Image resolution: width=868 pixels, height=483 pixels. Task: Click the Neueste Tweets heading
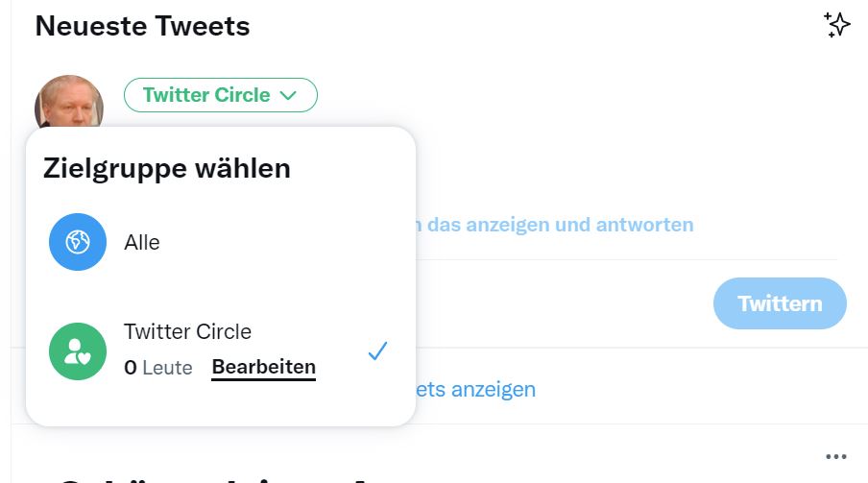pos(142,26)
